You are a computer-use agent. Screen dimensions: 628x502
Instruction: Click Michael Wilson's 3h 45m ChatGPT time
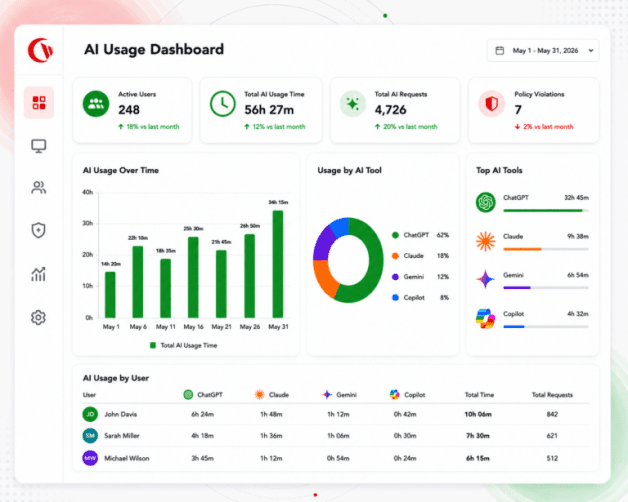click(x=202, y=458)
